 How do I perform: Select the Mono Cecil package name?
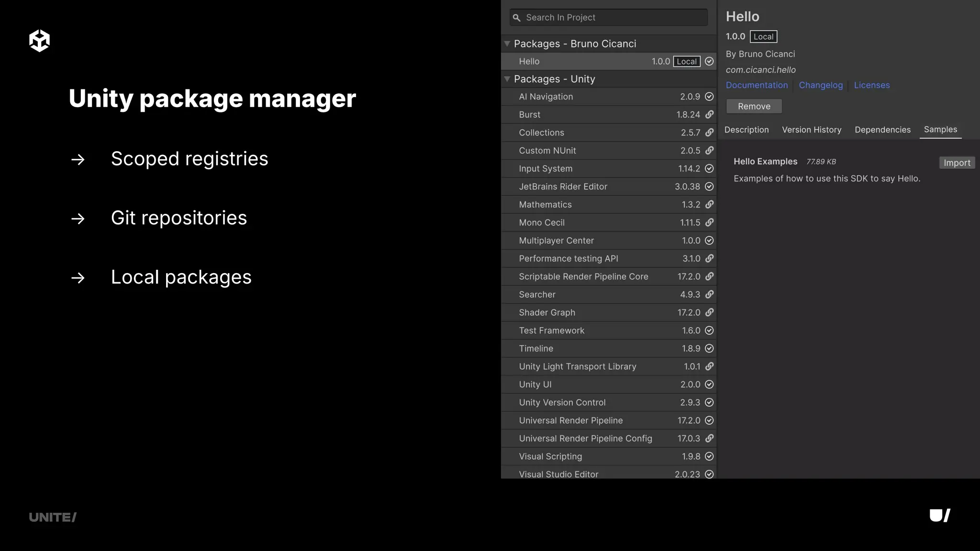point(542,222)
